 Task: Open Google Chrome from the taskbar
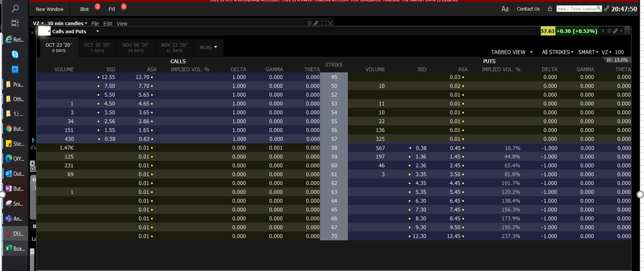pos(9,129)
